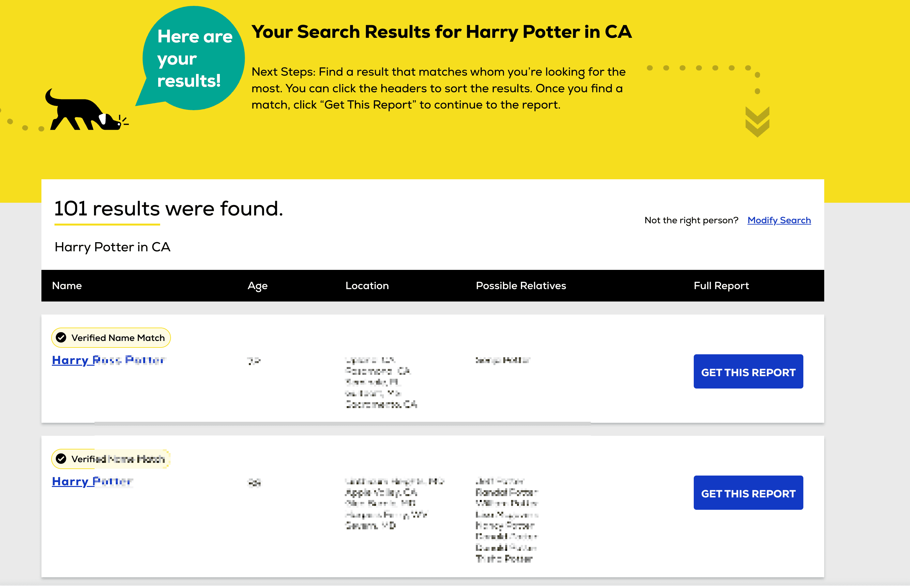Click the 'Harry Potter in CA' subtitle text
Screen dimensions: 910x588
(112, 247)
